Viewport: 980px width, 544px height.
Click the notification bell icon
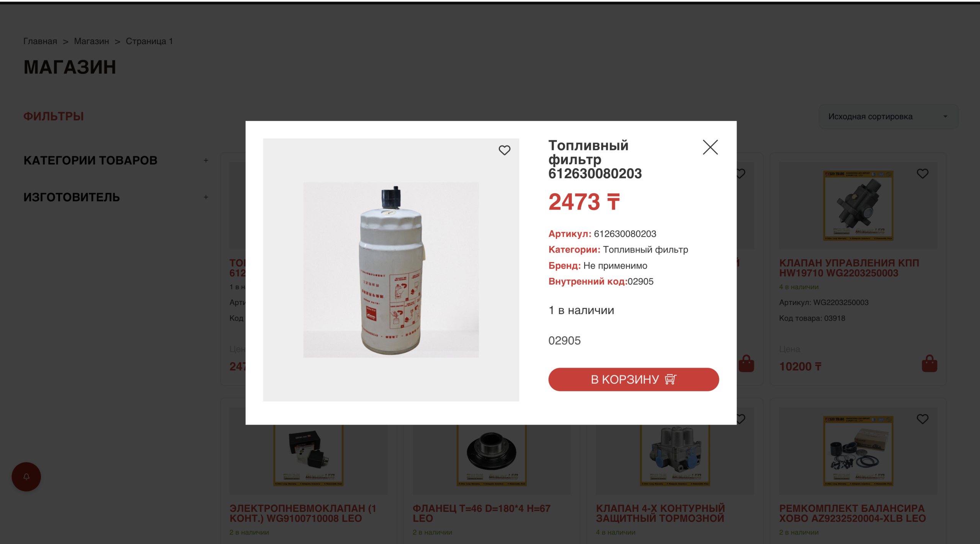point(26,476)
